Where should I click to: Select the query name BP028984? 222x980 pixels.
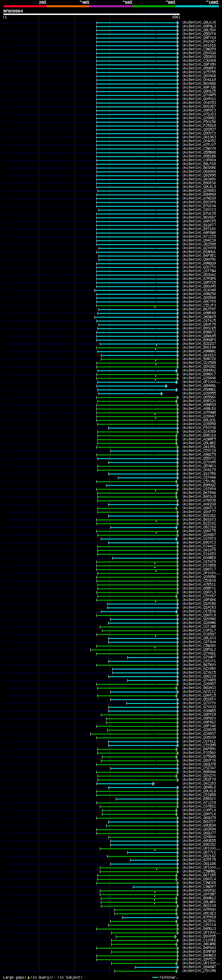click(13, 11)
